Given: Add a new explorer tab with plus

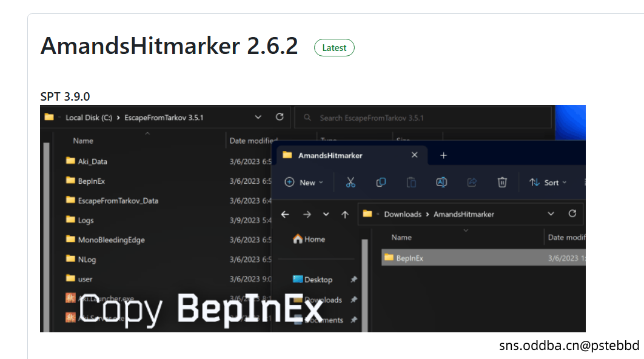Looking at the screenshot, I should coord(443,155).
